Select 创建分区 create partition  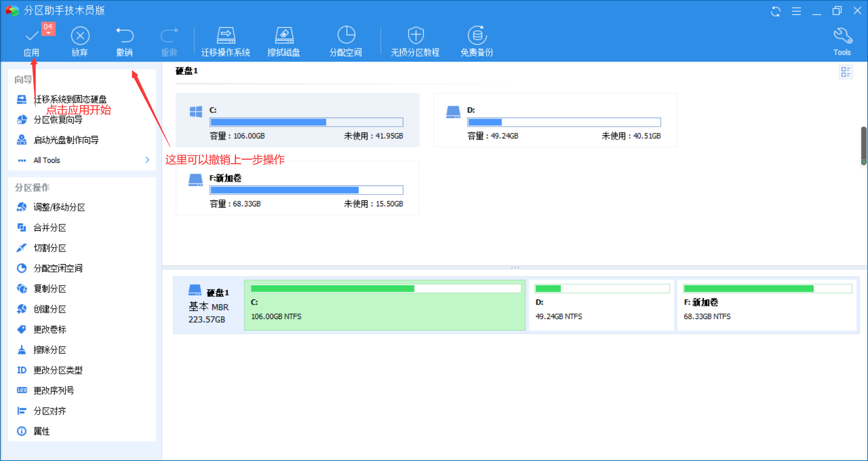50,309
